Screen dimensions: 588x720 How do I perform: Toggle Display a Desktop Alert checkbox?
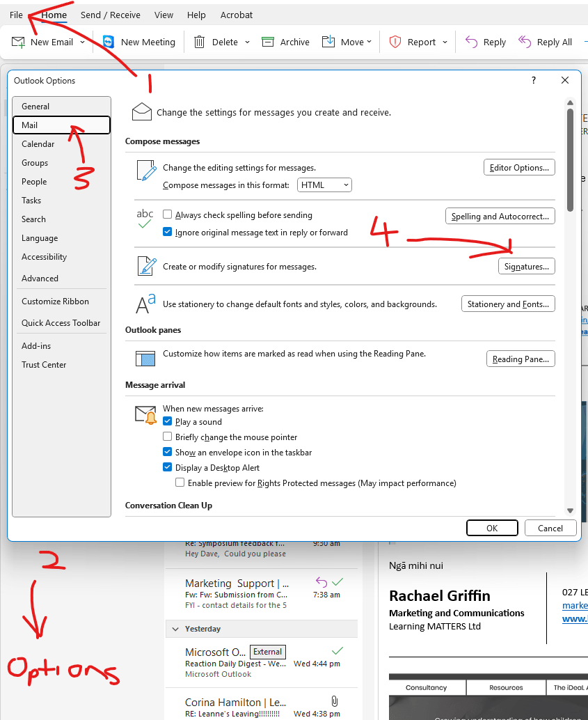point(168,467)
